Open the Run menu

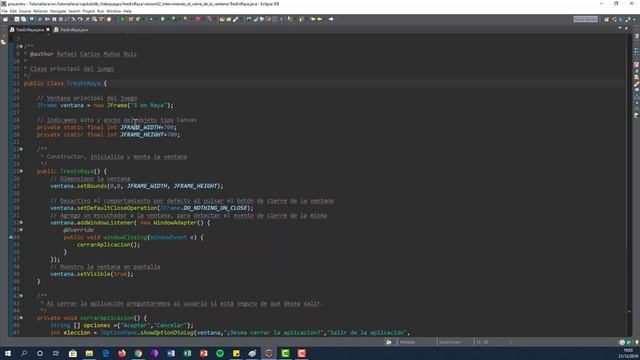click(100, 11)
